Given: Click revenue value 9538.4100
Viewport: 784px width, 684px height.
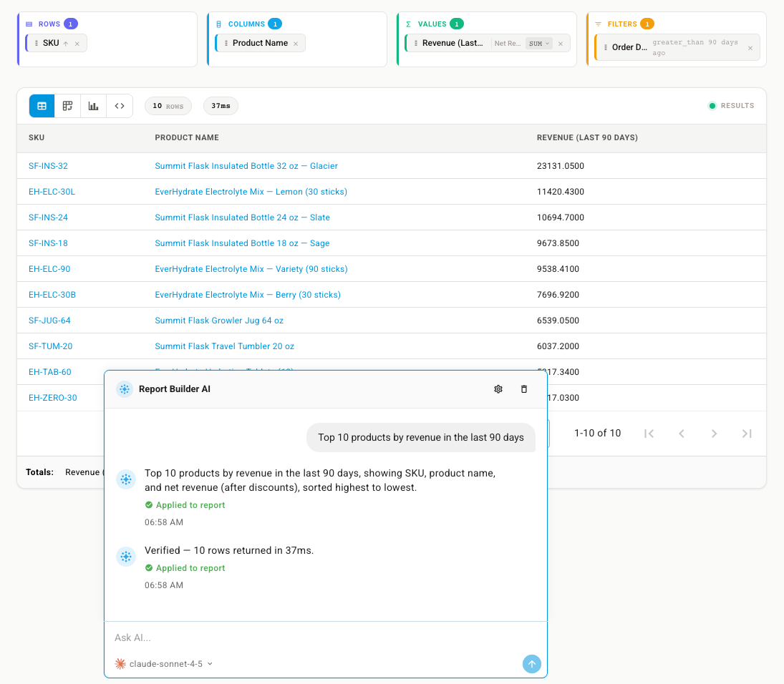Looking at the screenshot, I should coord(558,269).
